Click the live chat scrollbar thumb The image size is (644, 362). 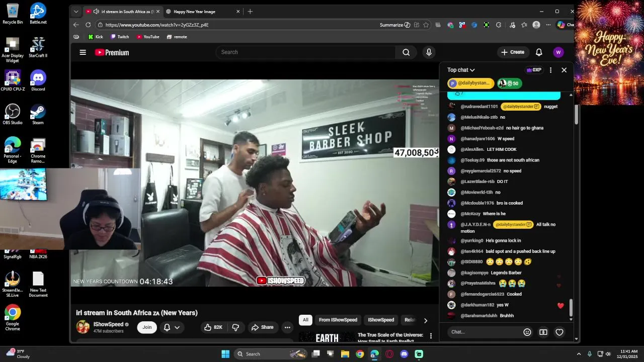571,308
